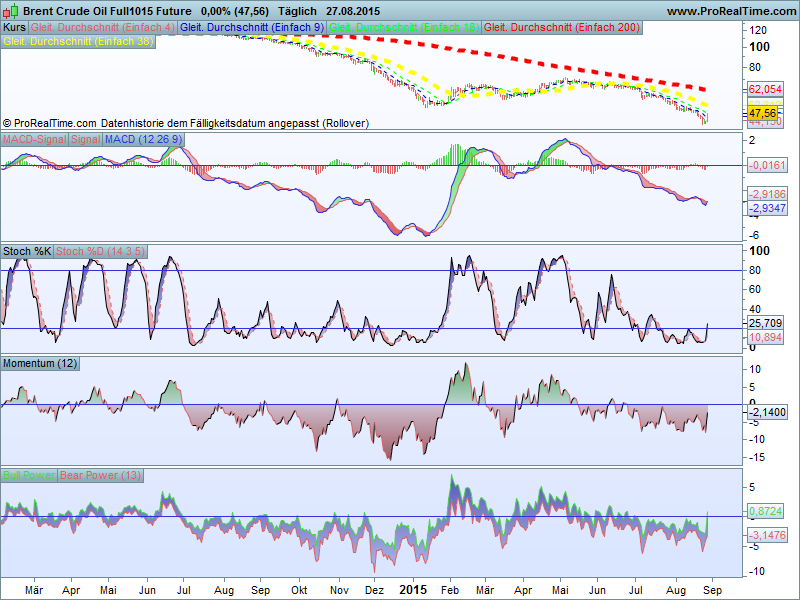Click the MACD (12 26 9) label

tap(143, 139)
